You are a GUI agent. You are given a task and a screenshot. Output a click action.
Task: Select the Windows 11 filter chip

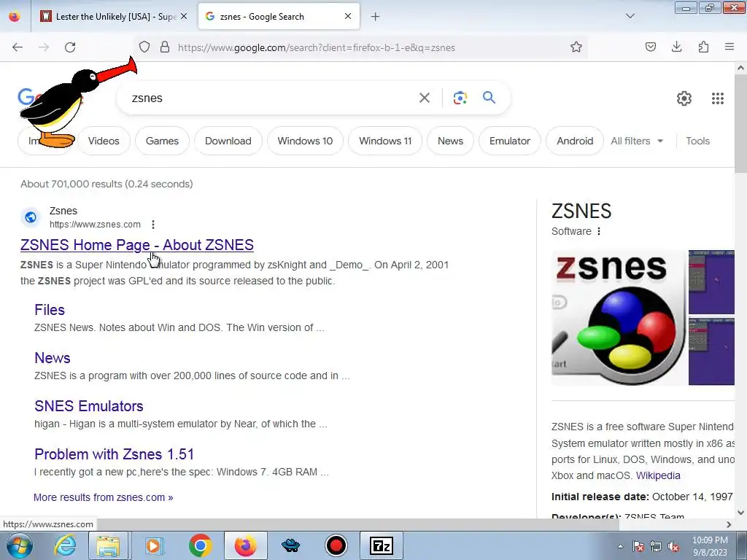click(385, 141)
